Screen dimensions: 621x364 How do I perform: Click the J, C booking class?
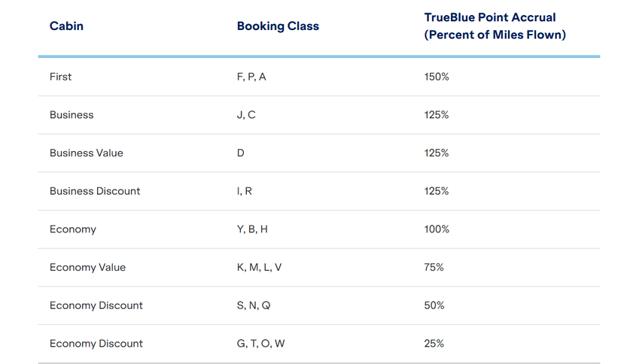pyautogui.click(x=246, y=115)
